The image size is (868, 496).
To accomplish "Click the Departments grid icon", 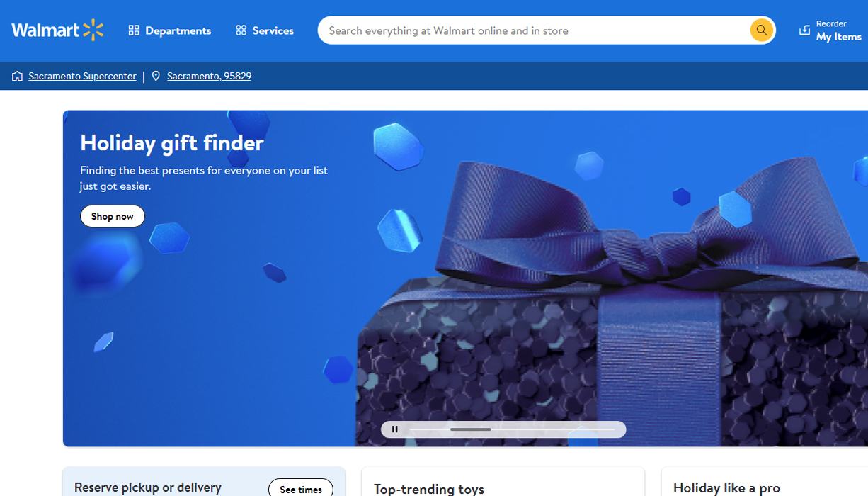I will point(134,30).
